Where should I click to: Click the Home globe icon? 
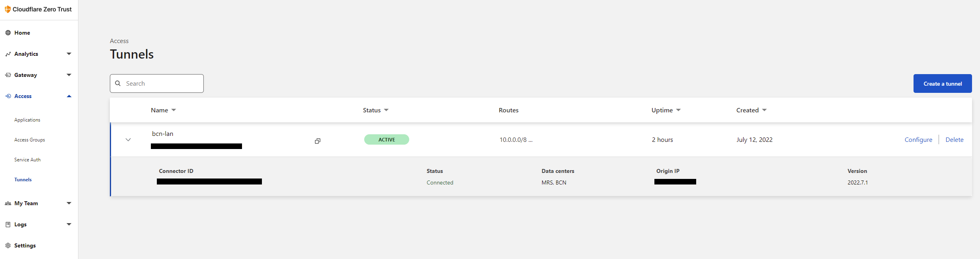tap(8, 33)
